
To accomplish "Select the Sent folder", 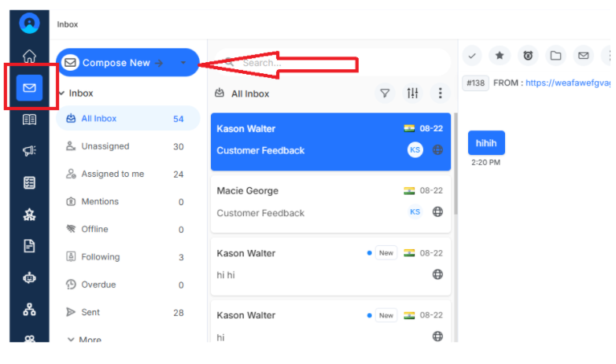I will pos(127,313).
